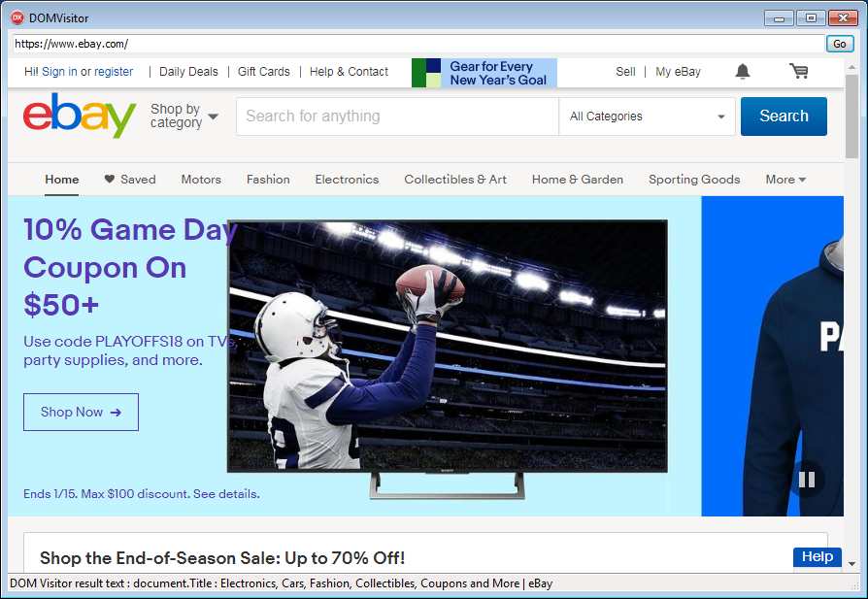Click the Gear for Every New Year's Goal banner

pos(484,73)
